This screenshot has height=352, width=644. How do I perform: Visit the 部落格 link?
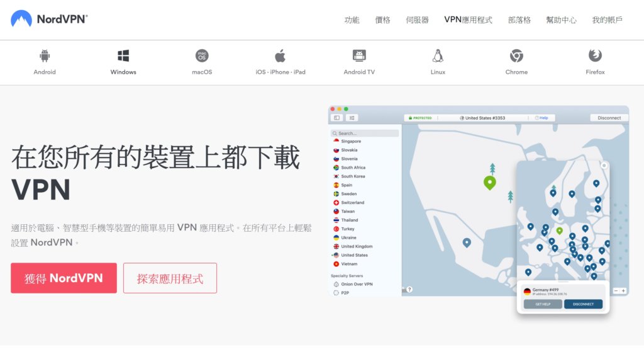pos(519,20)
